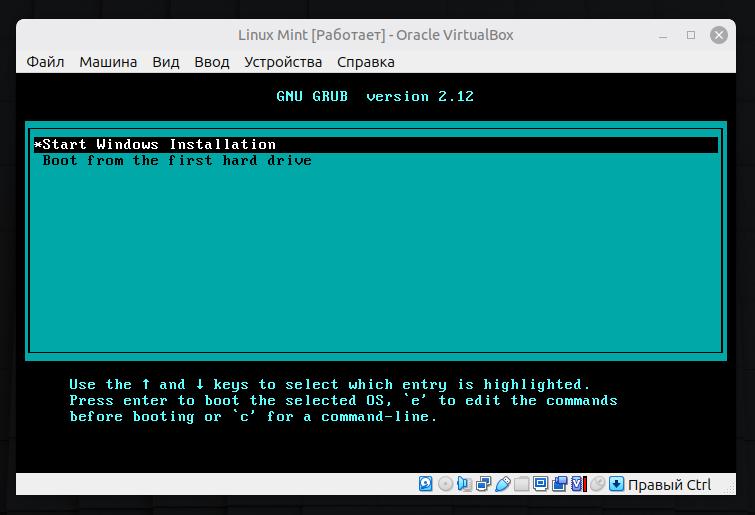Click the recording status icon

click(x=560, y=484)
